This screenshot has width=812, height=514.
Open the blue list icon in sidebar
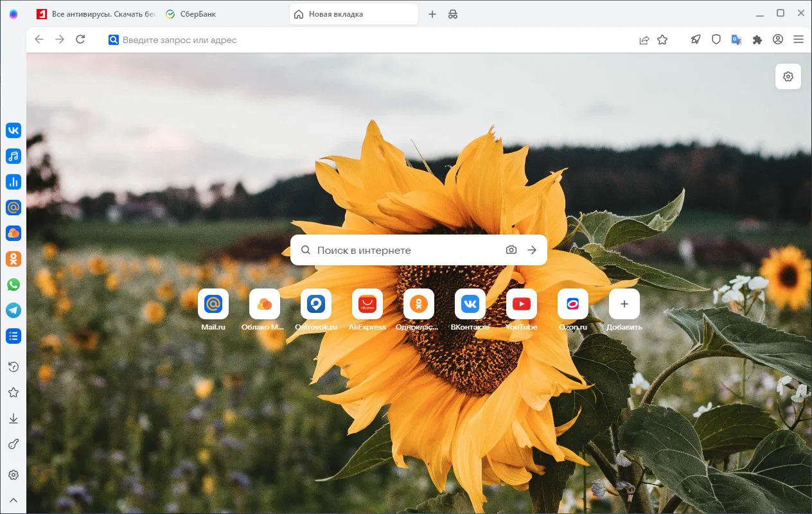tap(13, 336)
